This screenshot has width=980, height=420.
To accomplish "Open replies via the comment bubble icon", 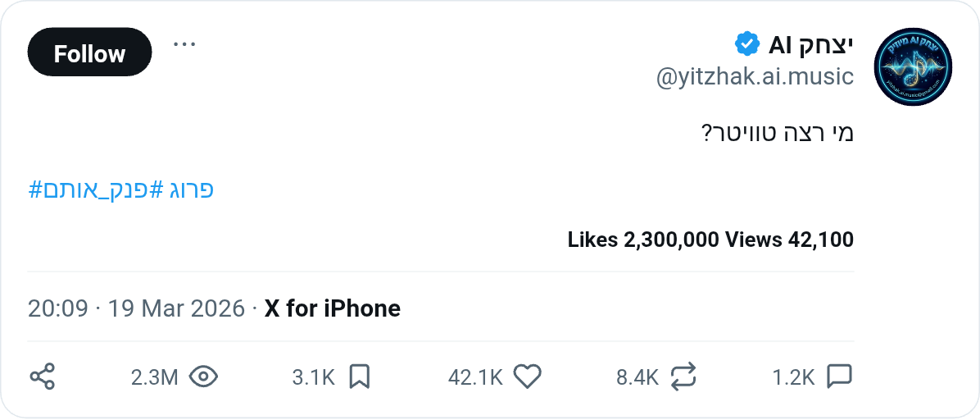I will [x=839, y=377].
